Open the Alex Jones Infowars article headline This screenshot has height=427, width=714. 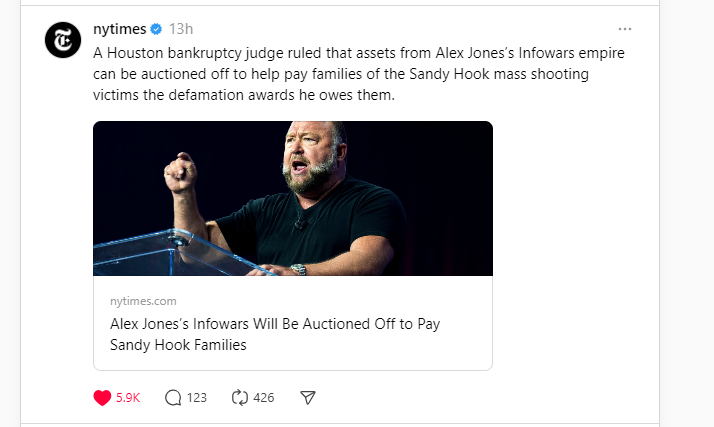click(274, 325)
